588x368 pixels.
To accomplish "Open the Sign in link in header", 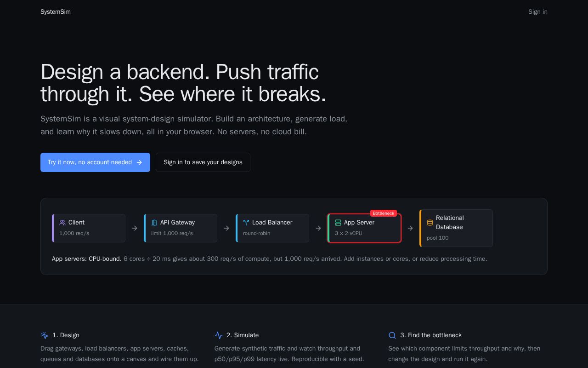I will [538, 12].
